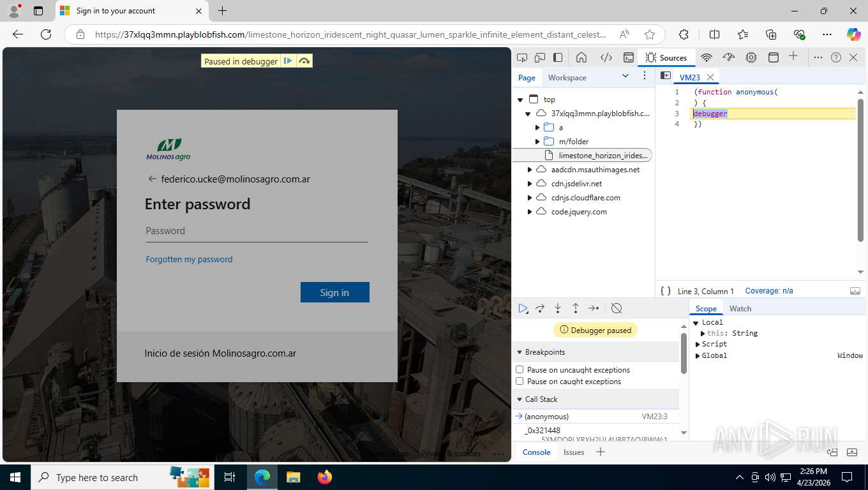Toggle device emulation icon in DevTools
Viewport: 868px width, 490px height.
(540, 57)
